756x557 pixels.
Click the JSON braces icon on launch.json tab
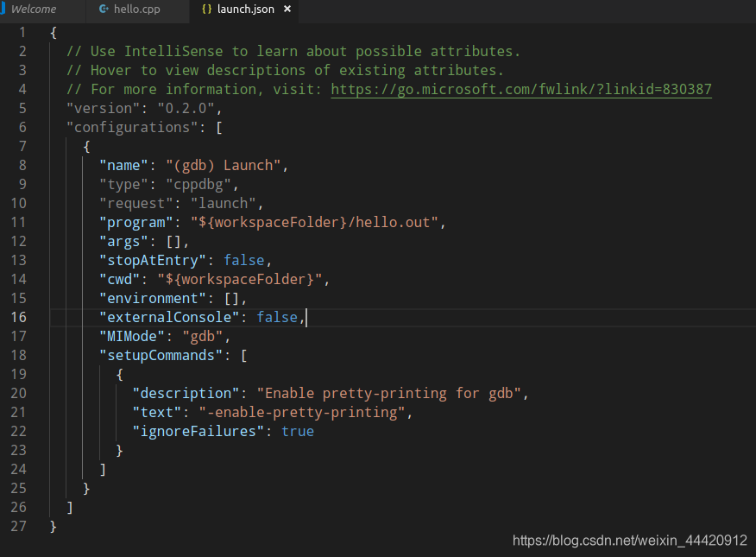[x=206, y=9]
